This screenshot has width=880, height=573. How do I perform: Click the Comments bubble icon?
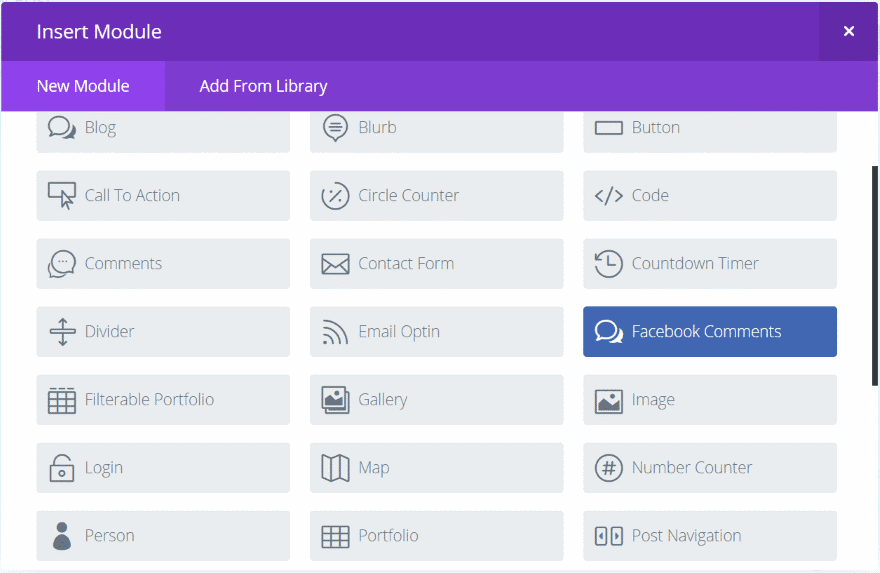(62, 264)
